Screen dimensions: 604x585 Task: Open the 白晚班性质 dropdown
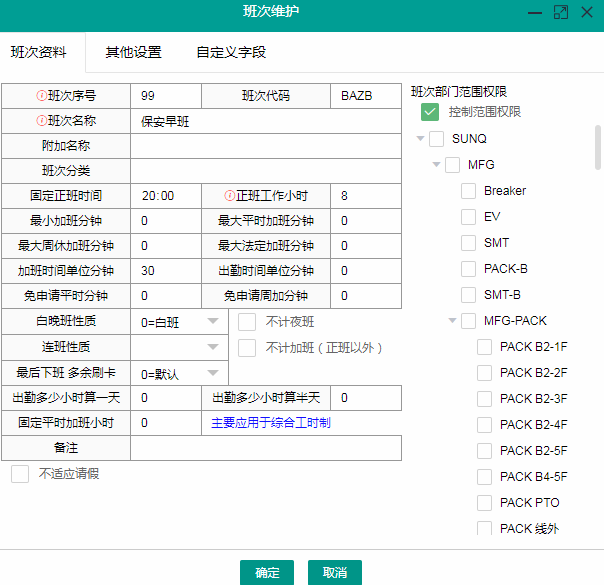[213, 321]
